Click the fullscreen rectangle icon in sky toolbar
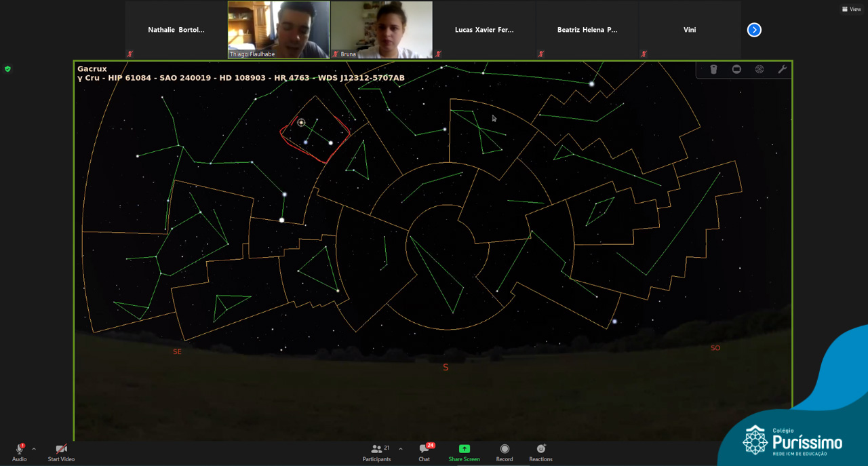 [736, 69]
